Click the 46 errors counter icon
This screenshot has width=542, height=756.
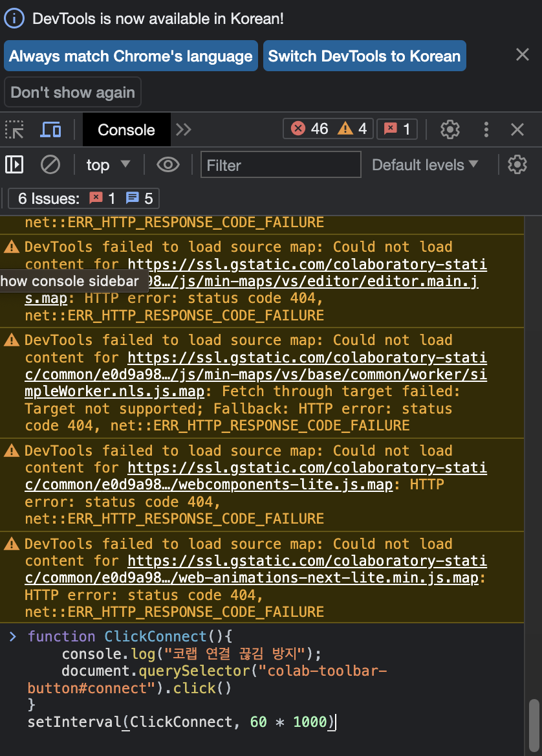(298, 129)
